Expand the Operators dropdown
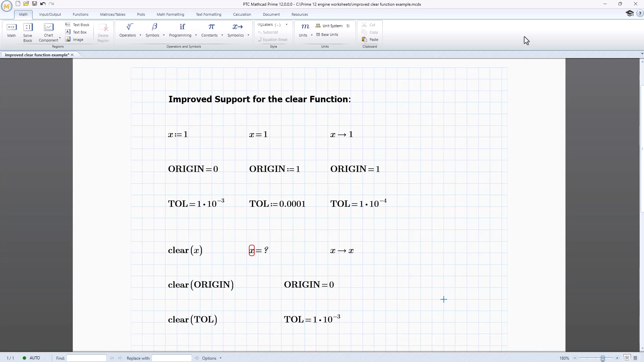The image size is (644, 362). (x=140, y=35)
